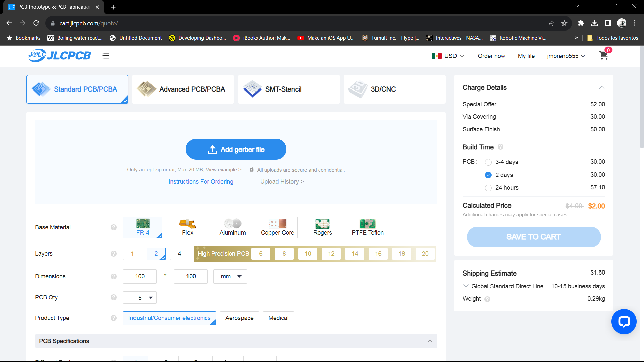644x362 pixels.
Task: Select the 3-4 days build time
Action: click(488, 162)
